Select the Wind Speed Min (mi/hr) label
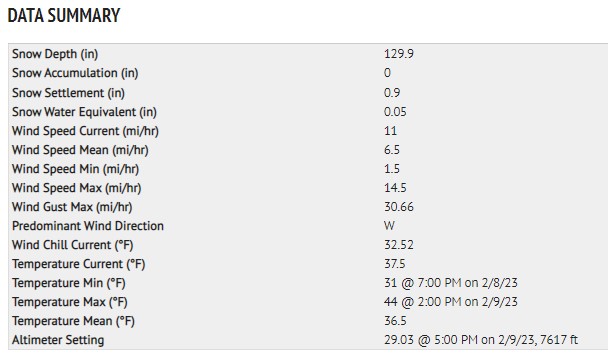 (x=75, y=169)
